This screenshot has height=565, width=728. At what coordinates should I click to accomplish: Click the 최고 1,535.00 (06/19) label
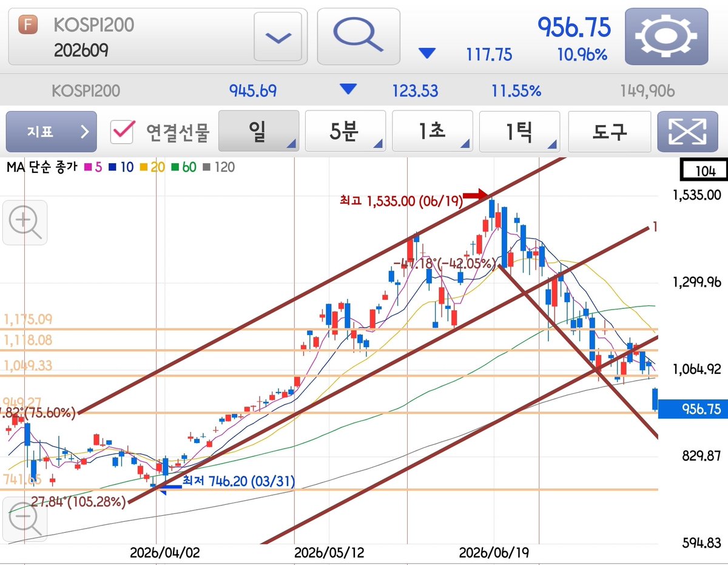(x=403, y=201)
